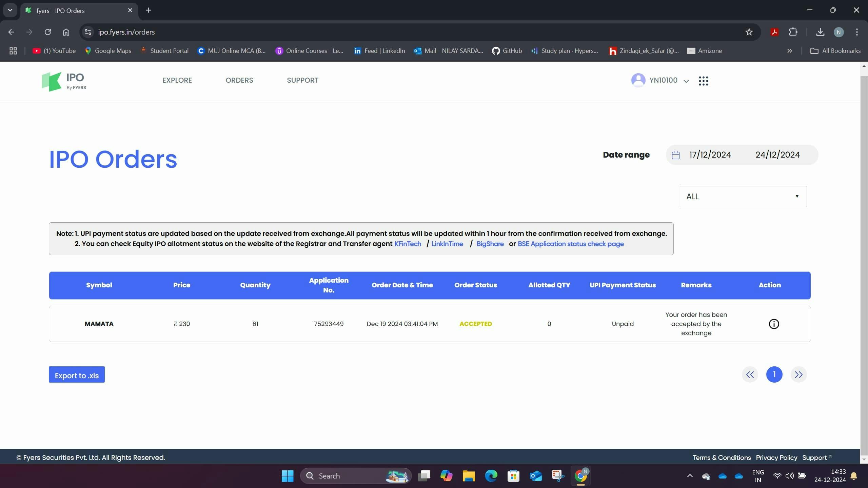This screenshot has height=488, width=868.
Task: Reload the page with the refresh icon
Action: [x=48, y=32]
